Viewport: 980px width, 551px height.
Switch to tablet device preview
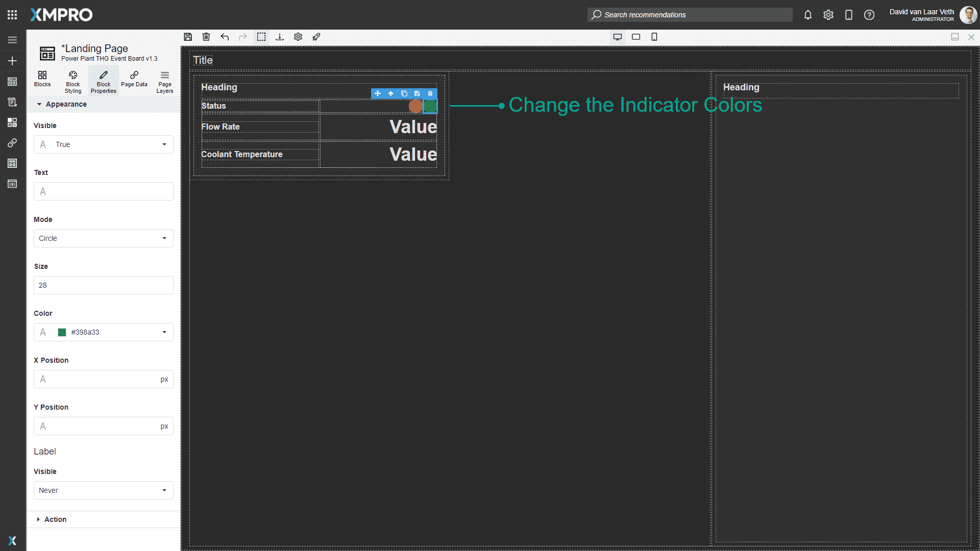pyautogui.click(x=636, y=37)
